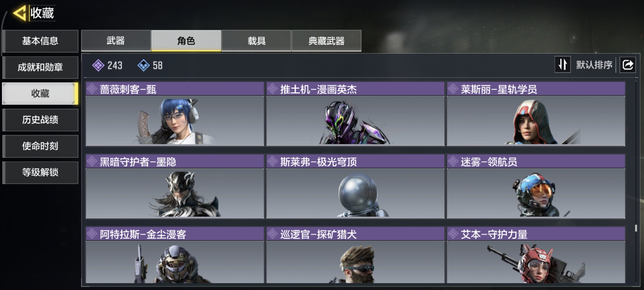The height and width of the screenshot is (290, 644).
Task: Click the rarity diamond on 迷雾-领航员 card
Action: point(453,161)
